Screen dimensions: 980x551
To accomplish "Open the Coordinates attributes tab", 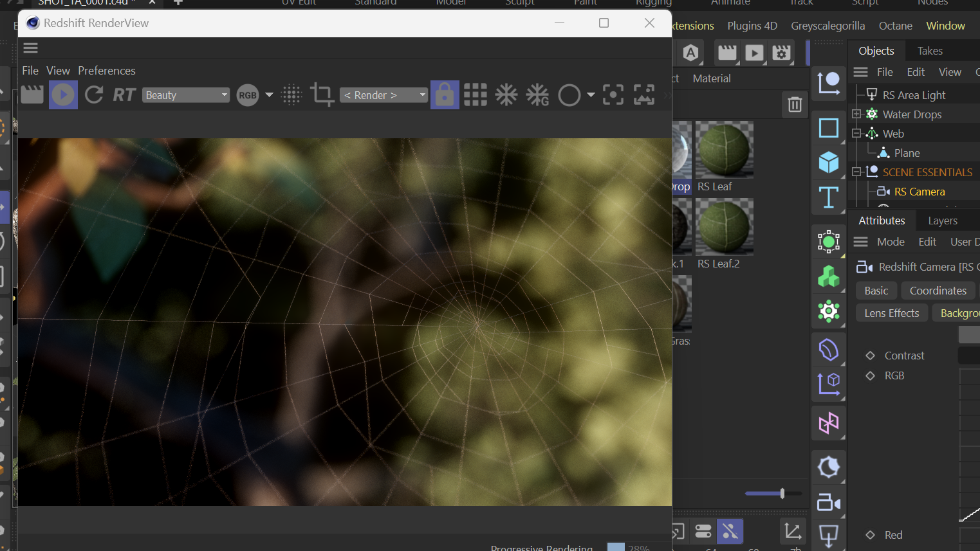I will (x=938, y=291).
